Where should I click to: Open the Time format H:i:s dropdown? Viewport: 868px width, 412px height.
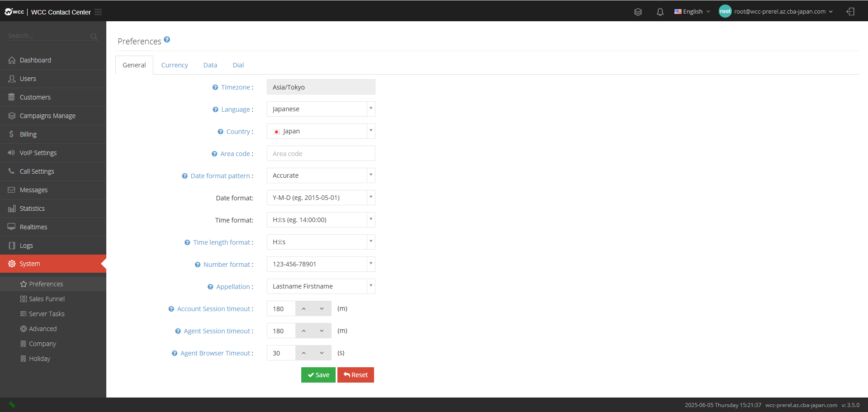click(x=321, y=220)
